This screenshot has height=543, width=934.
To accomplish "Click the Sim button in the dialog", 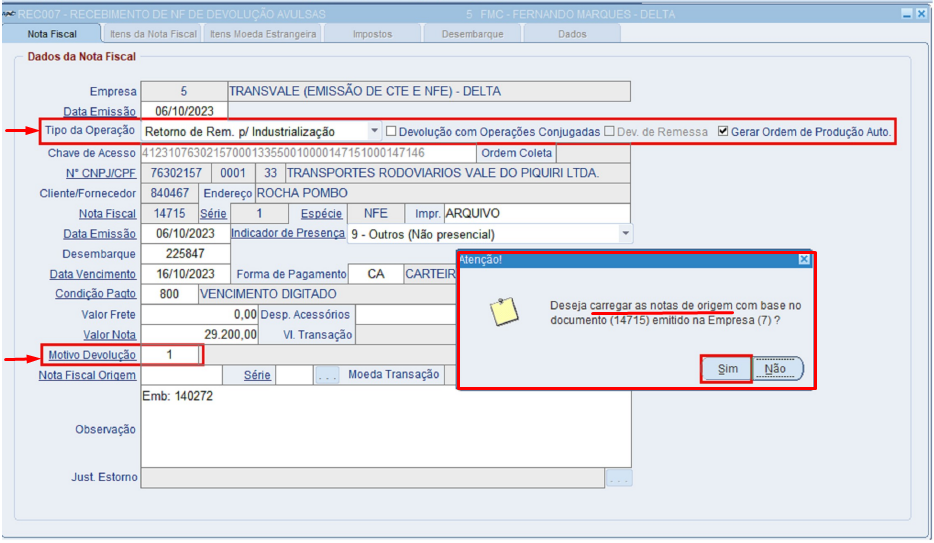I will click(x=727, y=369).
